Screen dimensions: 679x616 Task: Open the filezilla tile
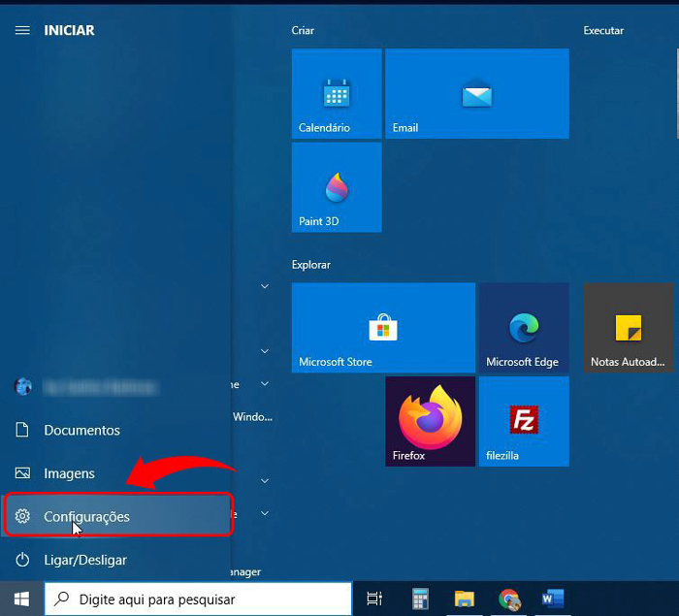tap(524, 421)
